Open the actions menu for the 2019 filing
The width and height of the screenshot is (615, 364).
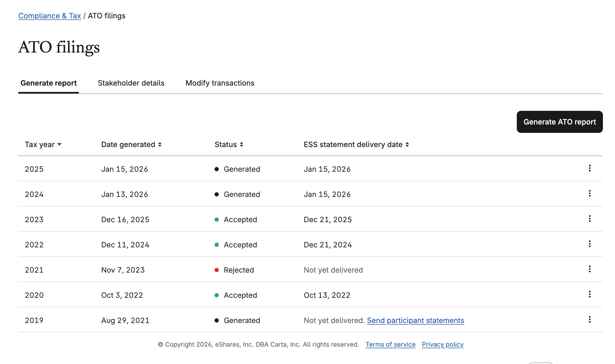pyautogui.click(x=590, y=320)
